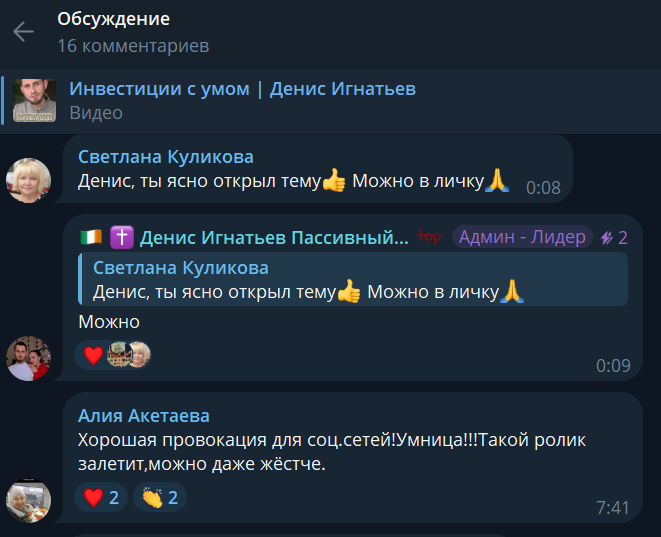Screen dimensions: 661x537
Task: Open the Светлана Куликова sender name
Action: (x=166, y=157)
